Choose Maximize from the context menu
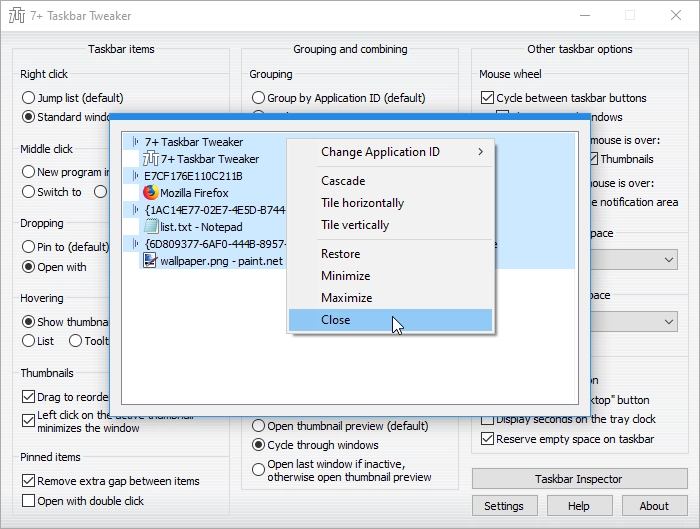This screenshot has width=700, height=529. point(391,297)
